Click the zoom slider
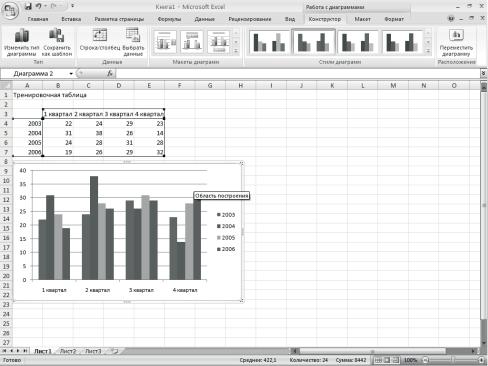The image size is (488, 366). [453, 360]
